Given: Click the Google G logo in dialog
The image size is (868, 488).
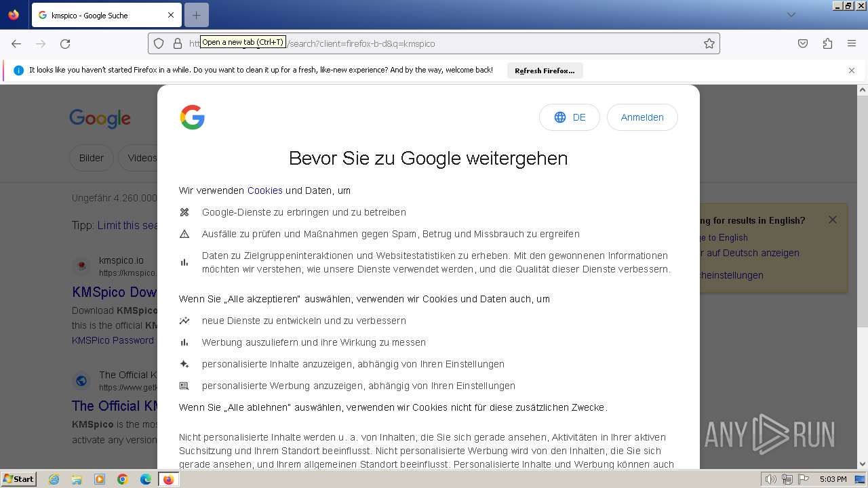Looking at the screenshot, I should tap(193, 117).
